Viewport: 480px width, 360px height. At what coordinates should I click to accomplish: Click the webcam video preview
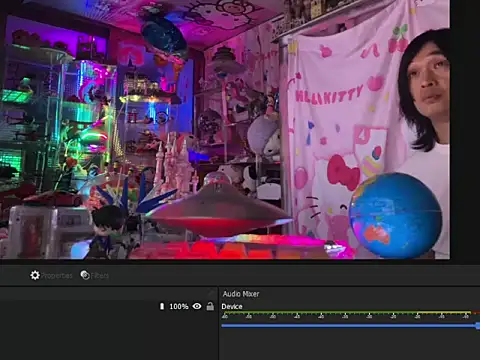225,129
